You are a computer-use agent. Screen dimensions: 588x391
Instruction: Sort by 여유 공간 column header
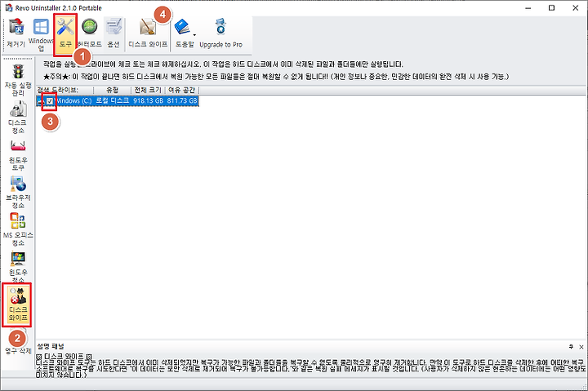[181, 90]
